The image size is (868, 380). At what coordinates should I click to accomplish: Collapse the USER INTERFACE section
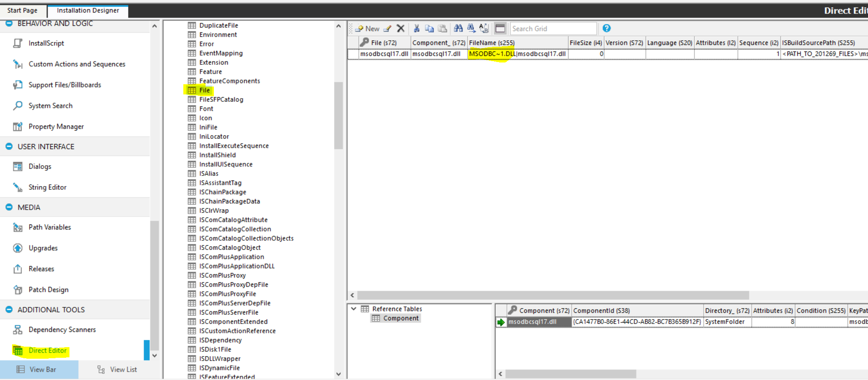pos(9,146)
